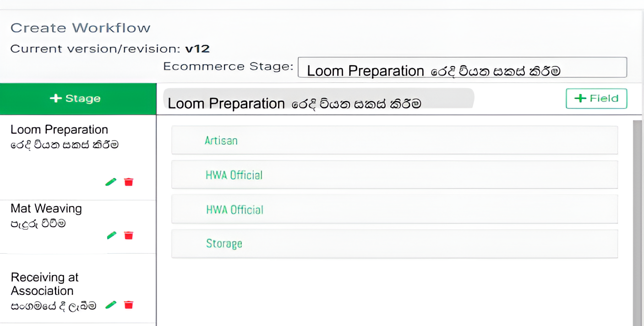The height and width of the screenshot is (326, 644).
Task: Open the Storage field row
Action: [x=394, y=244]
